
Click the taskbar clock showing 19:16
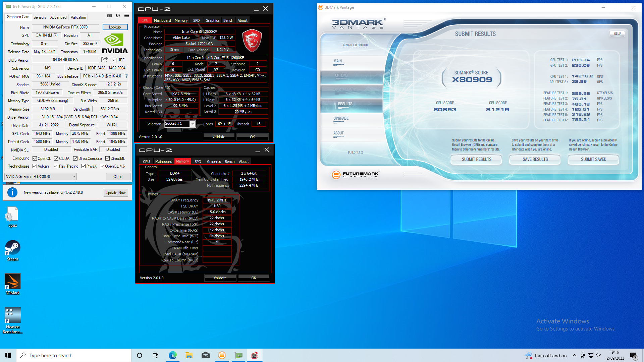(614, 355)
